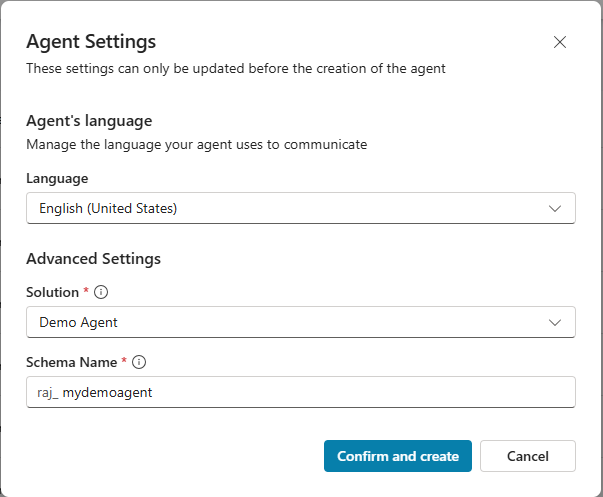
Task: Click the settings update notice text
Action: pos(235,69)
